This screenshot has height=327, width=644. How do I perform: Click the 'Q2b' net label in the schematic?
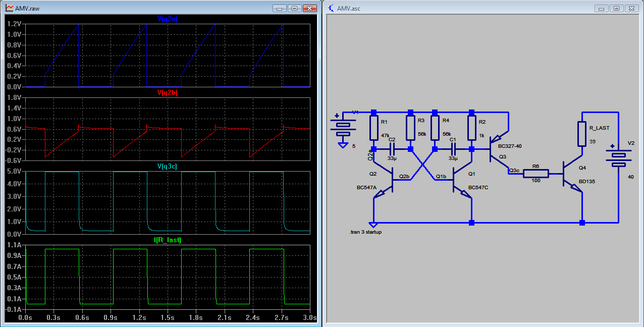click(x=404, y=177)
